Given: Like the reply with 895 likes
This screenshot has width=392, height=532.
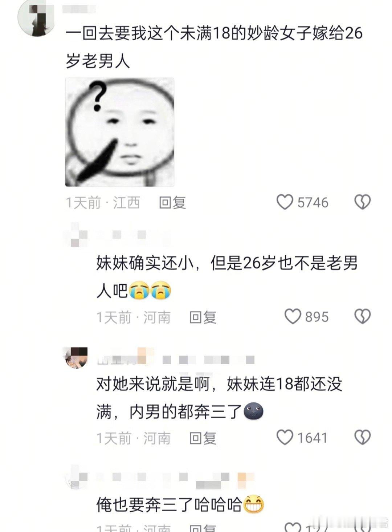Looking at the screenshot, I should [x=293, y=317].
